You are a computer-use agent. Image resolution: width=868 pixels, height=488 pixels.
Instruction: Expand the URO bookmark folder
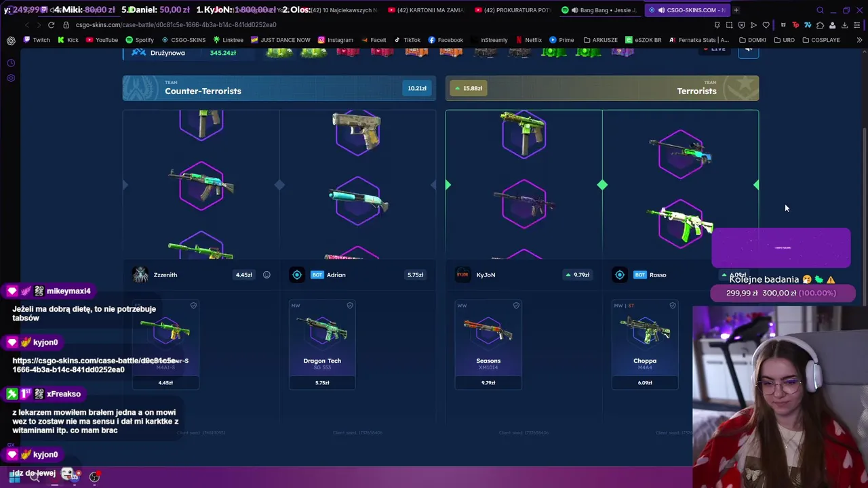point(784,40)
